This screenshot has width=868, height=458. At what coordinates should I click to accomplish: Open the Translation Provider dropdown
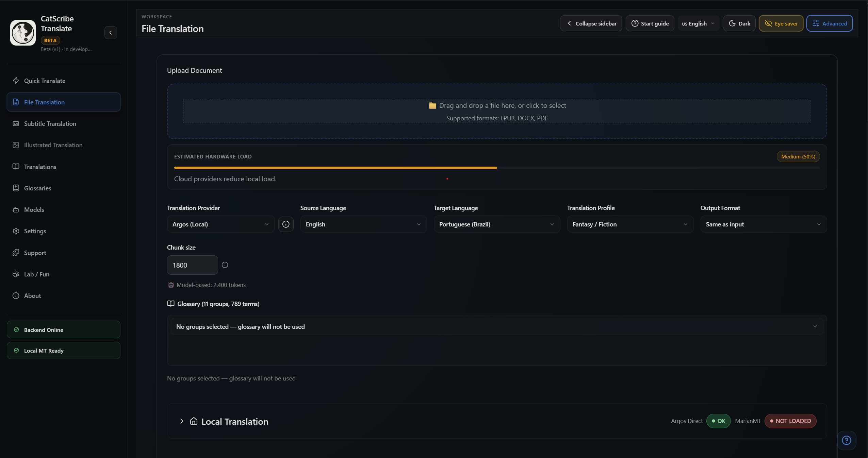click(220, 224)
